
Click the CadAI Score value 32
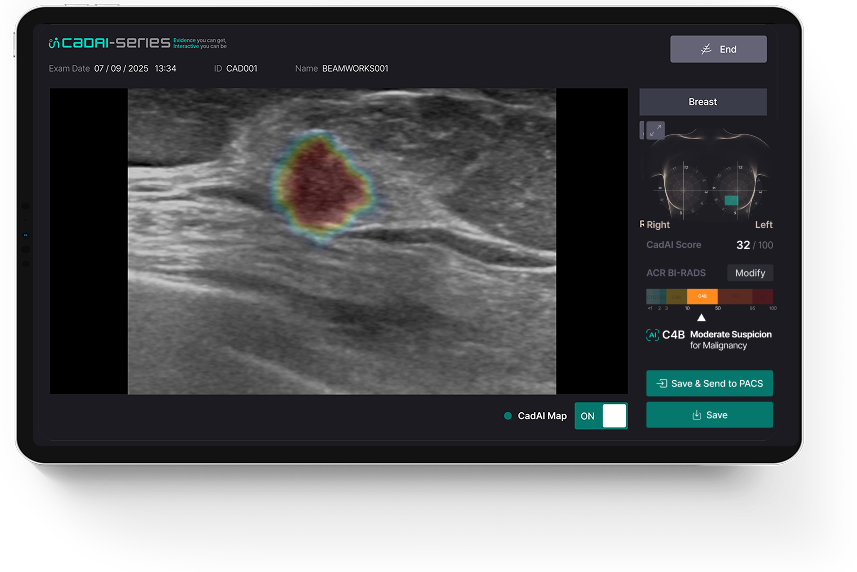[x=743, y=245]
